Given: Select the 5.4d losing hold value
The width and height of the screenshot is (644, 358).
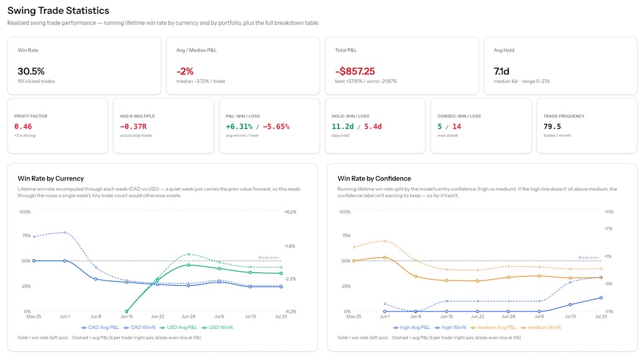Looking at the screenshot, I should pos(373,126).
